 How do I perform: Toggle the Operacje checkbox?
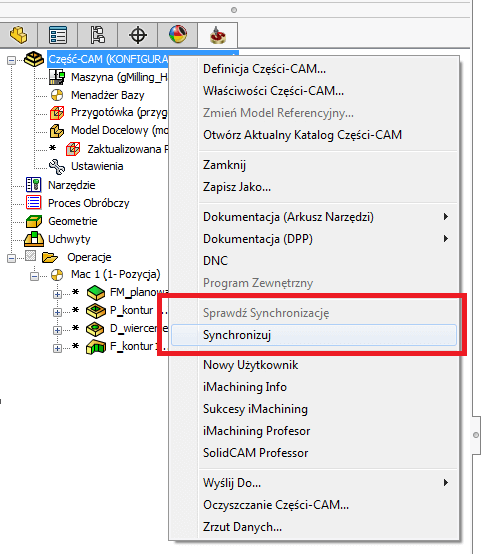[x=31, y=256]
